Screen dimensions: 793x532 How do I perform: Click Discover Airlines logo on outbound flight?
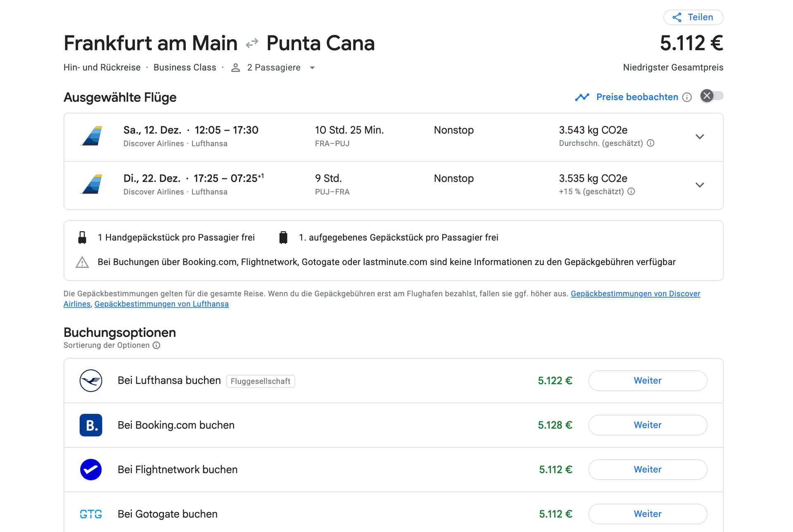[91, 136]
